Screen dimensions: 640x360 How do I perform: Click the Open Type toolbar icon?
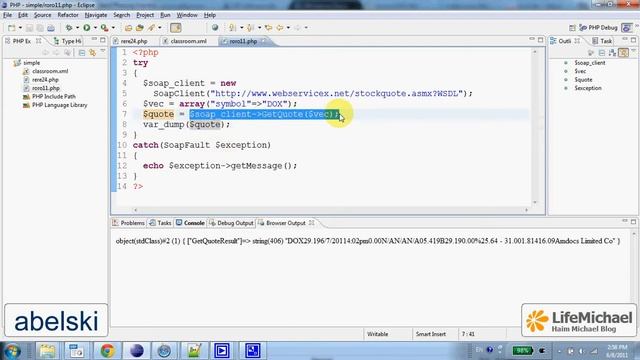(128, 28)
